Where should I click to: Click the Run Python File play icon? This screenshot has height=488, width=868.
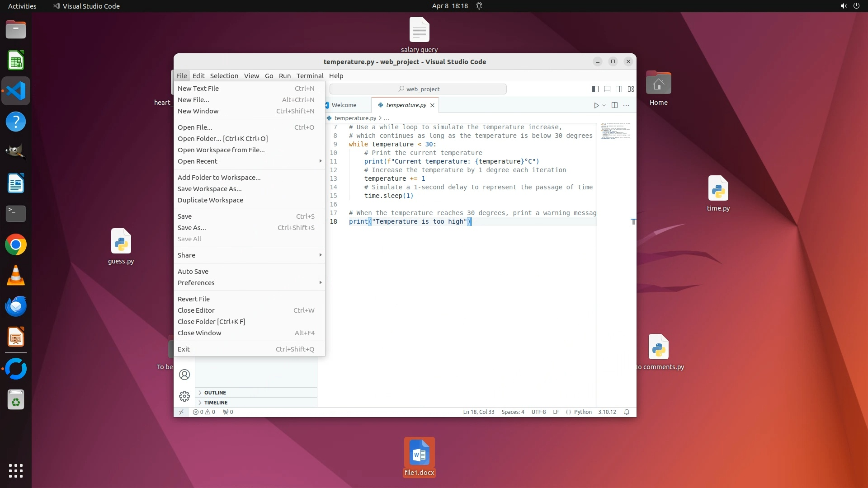pos(596,105)
